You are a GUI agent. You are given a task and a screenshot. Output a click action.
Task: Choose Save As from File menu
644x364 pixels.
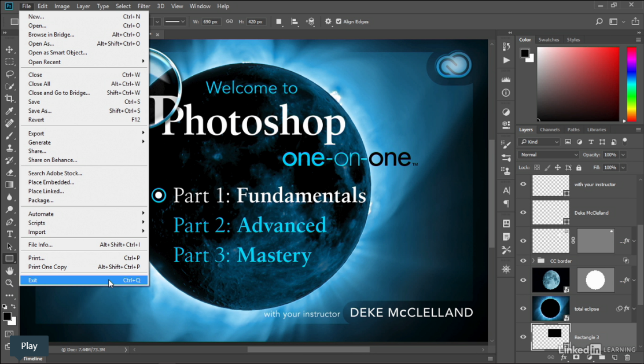click(84, 111)
